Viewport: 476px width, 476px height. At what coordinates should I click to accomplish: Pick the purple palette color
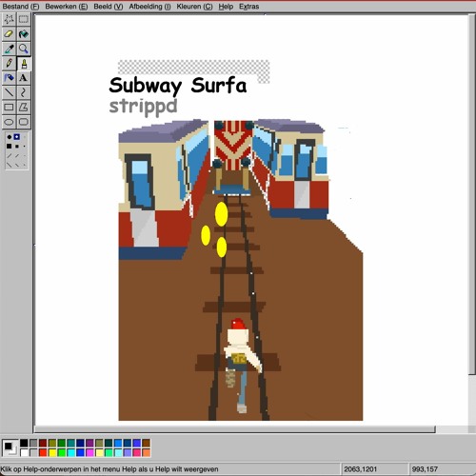pos(89,443)
